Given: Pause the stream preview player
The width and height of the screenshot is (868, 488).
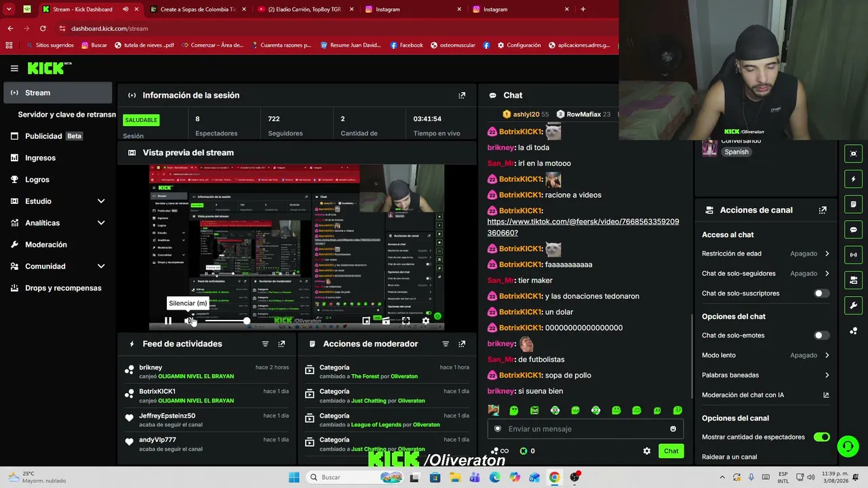Looking at the screenshot, I should pyautogui.click(x=168, y=321).
